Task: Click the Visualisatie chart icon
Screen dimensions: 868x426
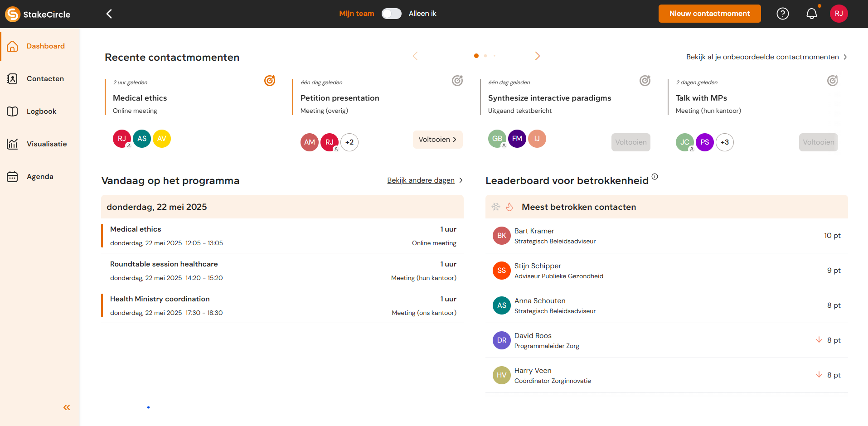Action: [x=12, y=144]
